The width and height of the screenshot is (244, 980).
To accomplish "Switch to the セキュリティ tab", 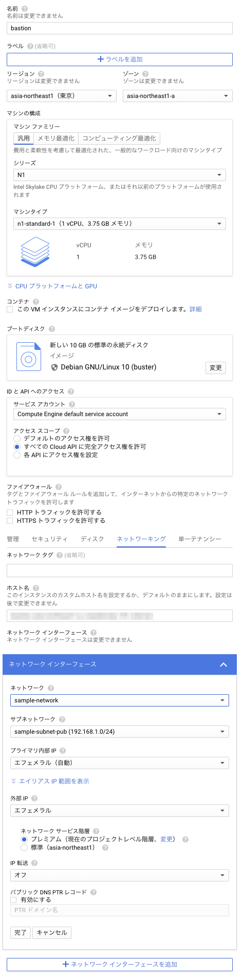I will [50, 539].
